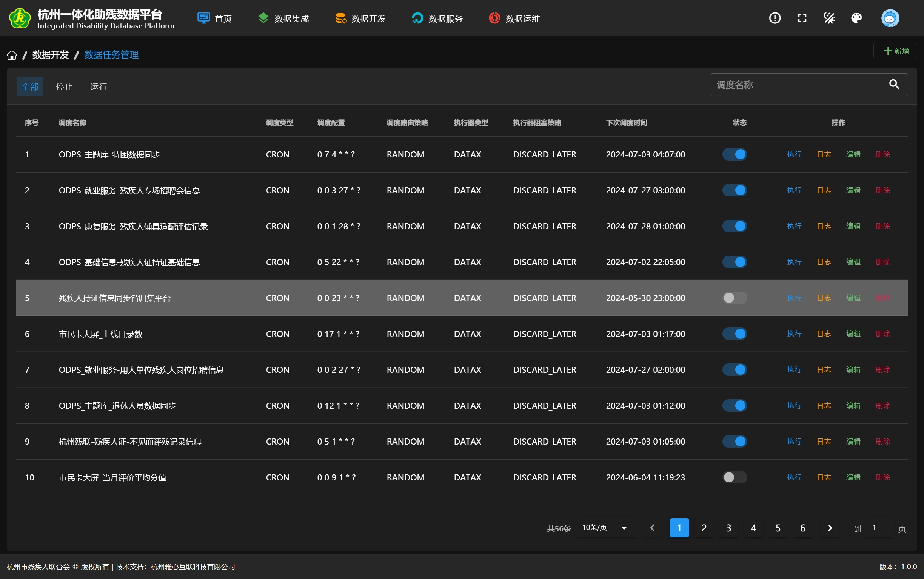Click 2024-06-04 11:19:23 schedule time
The height and width of the screenshot is (579, 924).
[x=646, y=477]
